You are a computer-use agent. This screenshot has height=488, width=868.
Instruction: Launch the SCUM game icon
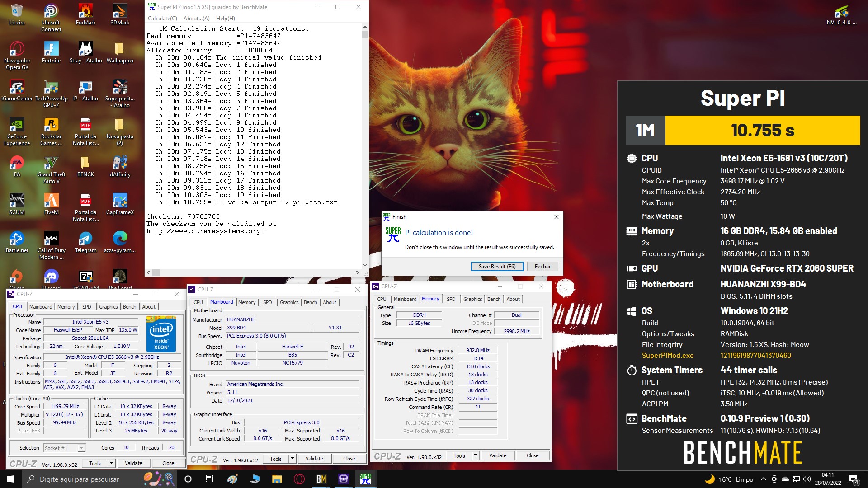(17, 204)
